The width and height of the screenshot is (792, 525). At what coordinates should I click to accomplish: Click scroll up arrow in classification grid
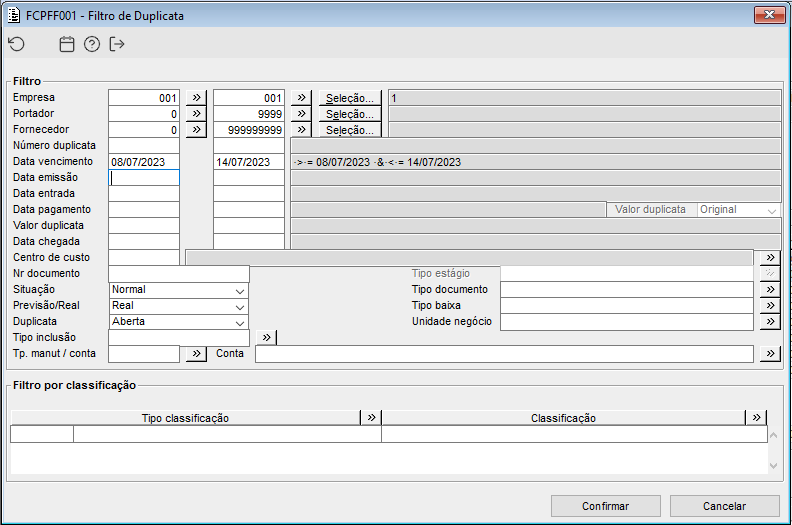click(773, 436)
